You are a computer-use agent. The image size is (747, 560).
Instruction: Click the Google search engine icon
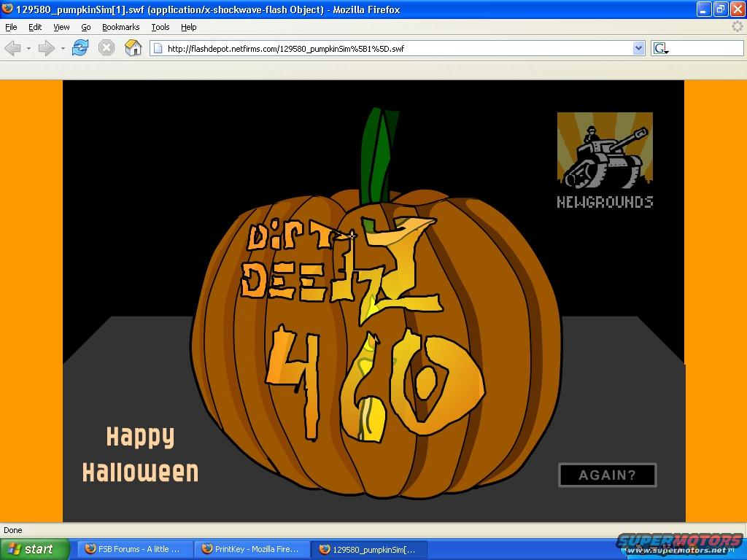pos(660,49)
